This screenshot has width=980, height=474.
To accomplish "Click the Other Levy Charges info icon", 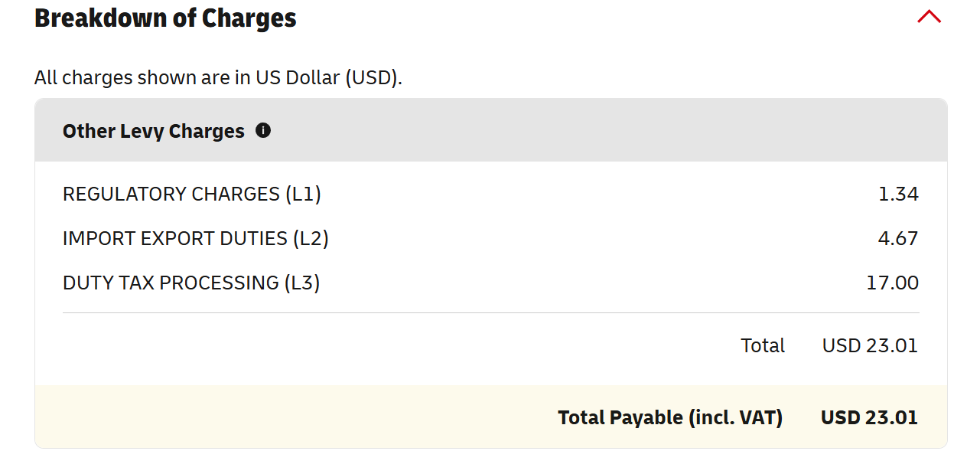I will (x=263, y=130).
